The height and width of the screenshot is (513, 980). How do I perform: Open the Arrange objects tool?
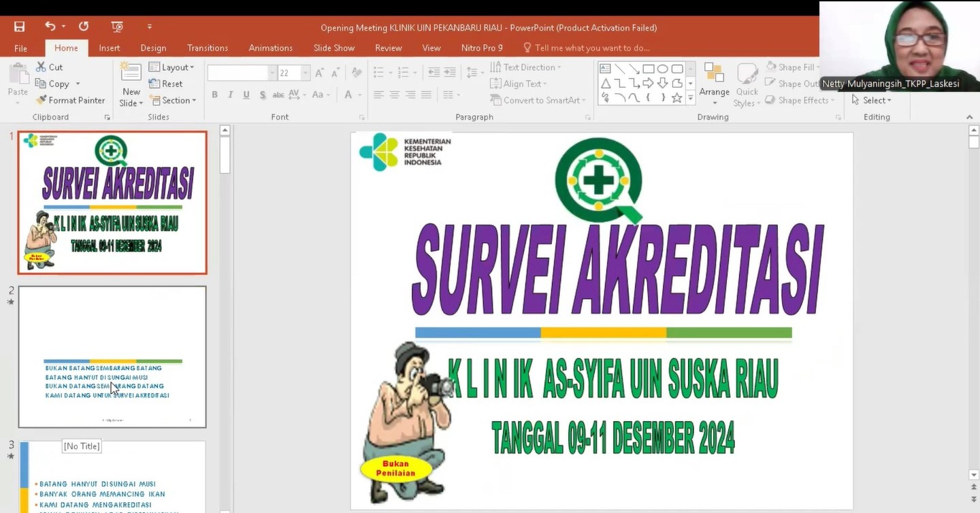click(714, 83)
